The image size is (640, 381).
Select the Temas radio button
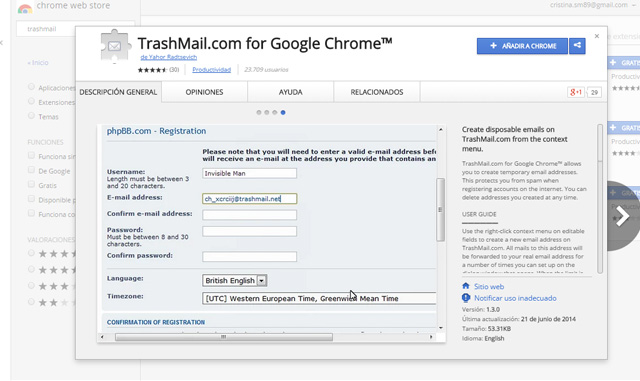click(31, 116)
